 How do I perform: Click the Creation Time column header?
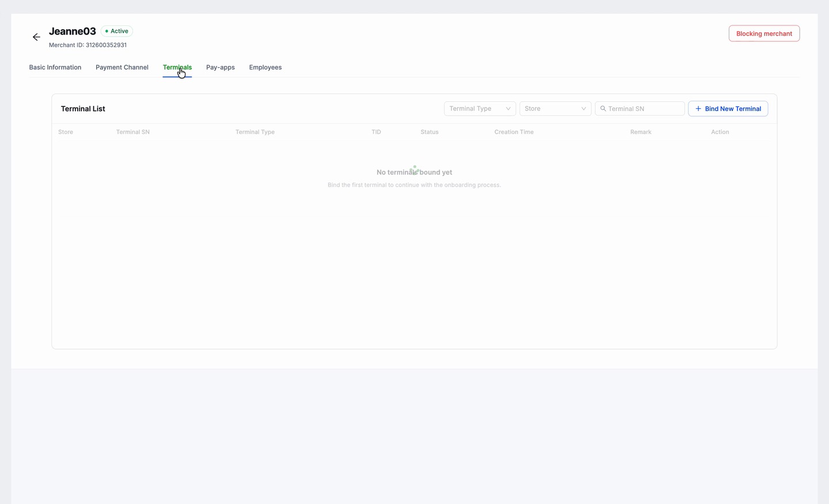tap(514, 132)
